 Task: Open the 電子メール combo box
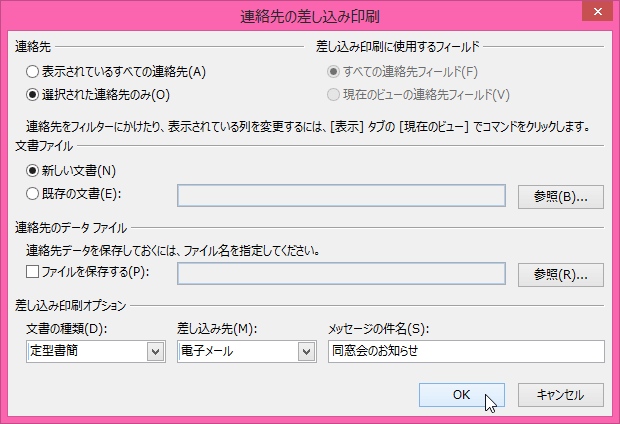[236, 351]
